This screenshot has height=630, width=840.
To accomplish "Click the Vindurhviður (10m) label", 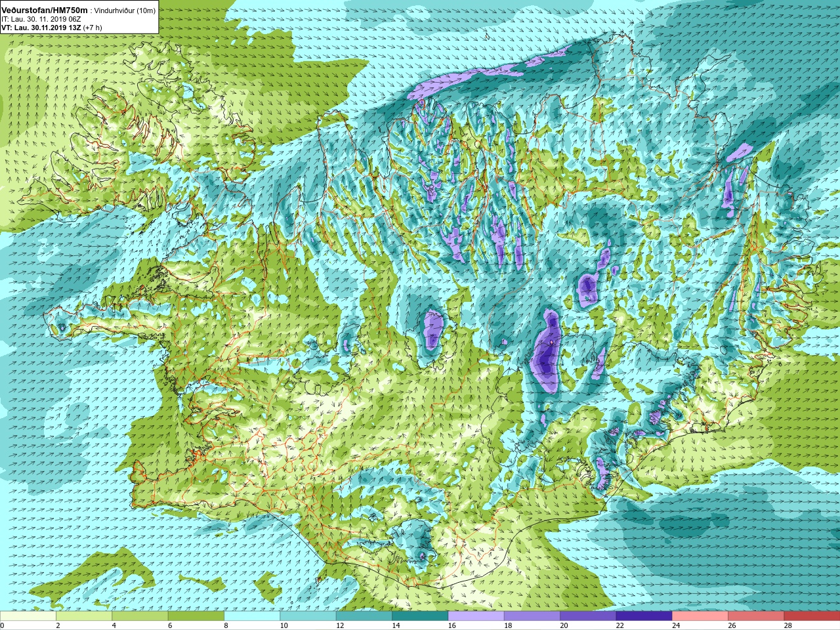I will coord(125,11).
